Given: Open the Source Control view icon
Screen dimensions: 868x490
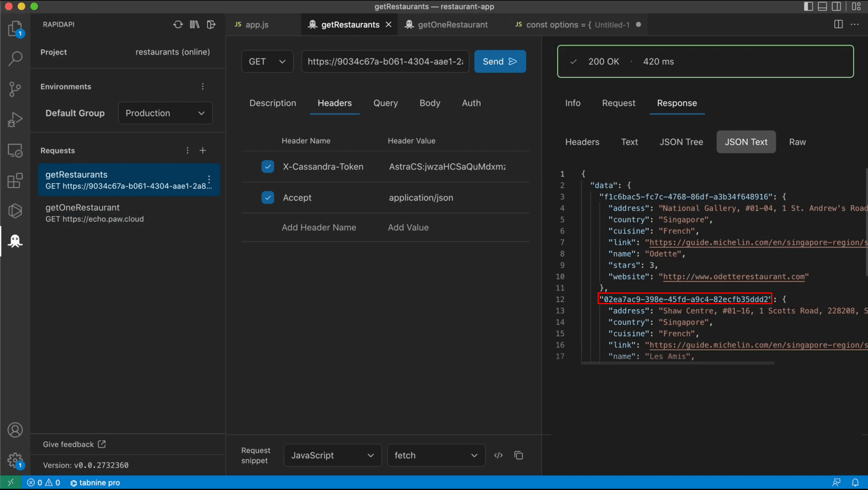Looking at the screenshot, I should point(15,89).
